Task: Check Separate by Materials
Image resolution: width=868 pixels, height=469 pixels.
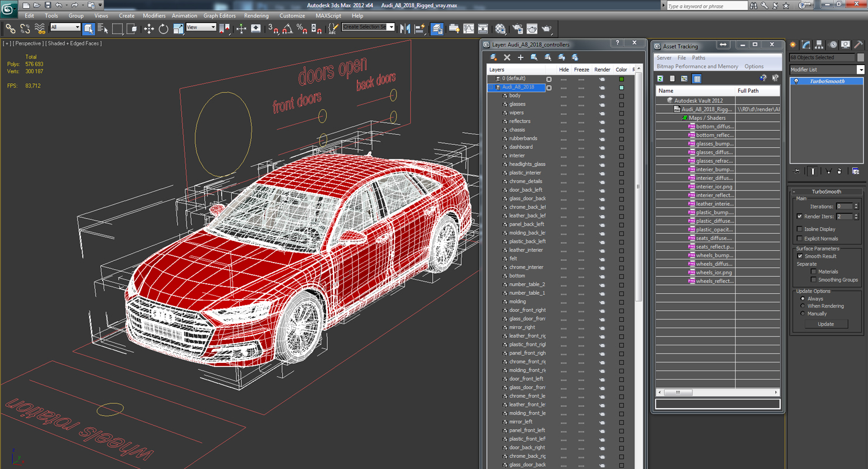Action: click(813, 271)
